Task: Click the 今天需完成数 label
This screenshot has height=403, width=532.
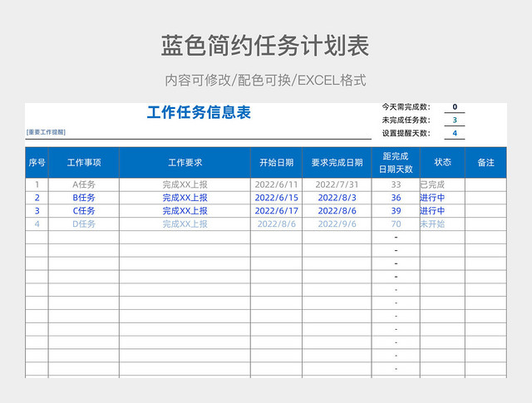Action: [x=406, y=107]
